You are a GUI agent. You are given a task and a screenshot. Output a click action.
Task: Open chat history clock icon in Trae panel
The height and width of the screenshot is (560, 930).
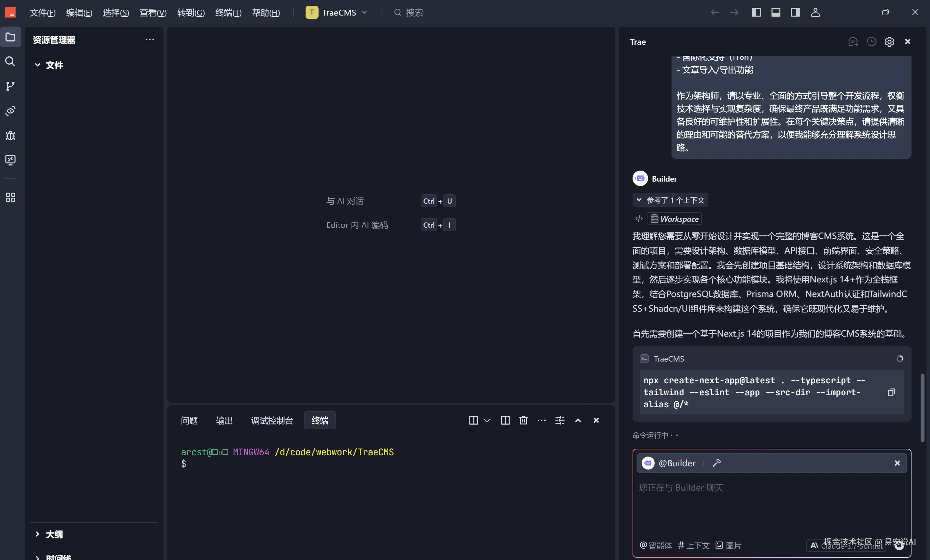(x=871, y=42)
